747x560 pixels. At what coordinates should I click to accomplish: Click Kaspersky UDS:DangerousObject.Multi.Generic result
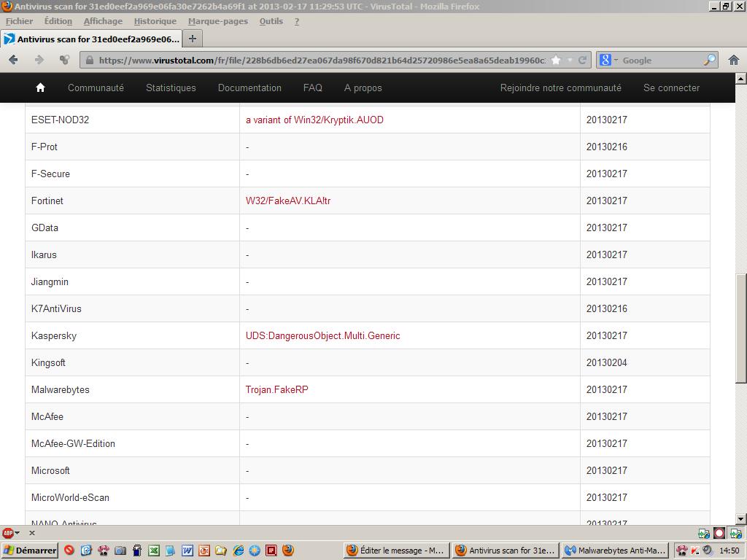(x=322, y=335)
